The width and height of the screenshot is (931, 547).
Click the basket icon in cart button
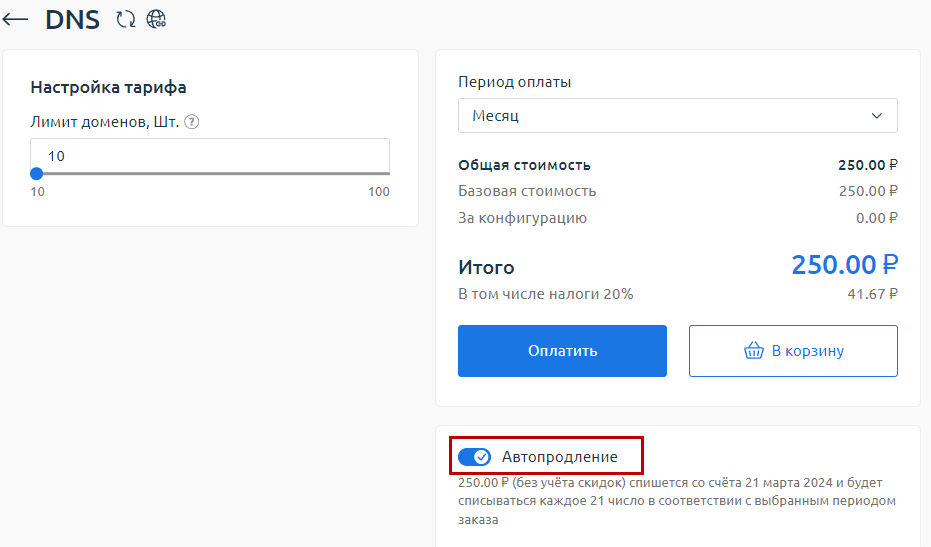point(754,351)
